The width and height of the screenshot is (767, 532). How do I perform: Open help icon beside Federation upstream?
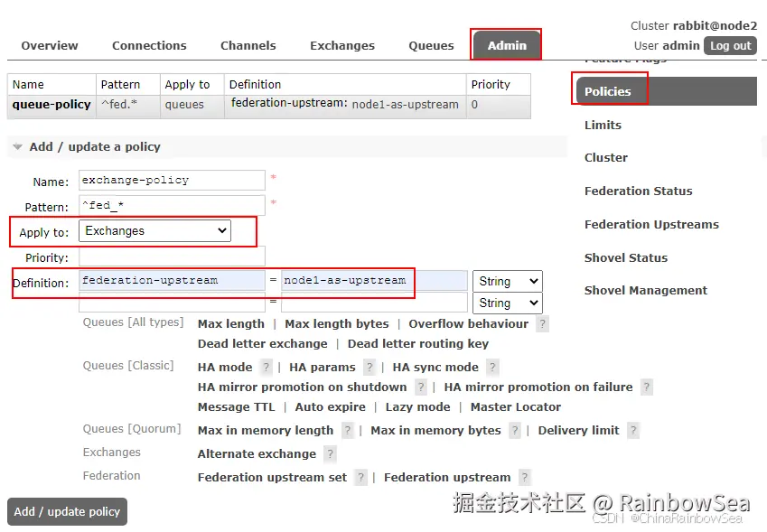(x=524, y=477)
